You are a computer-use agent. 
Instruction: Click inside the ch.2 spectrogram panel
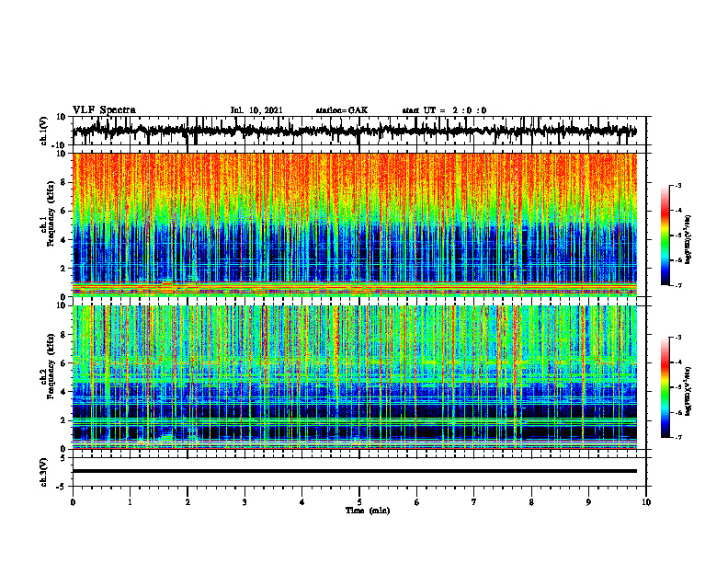(x=354, y=377)
